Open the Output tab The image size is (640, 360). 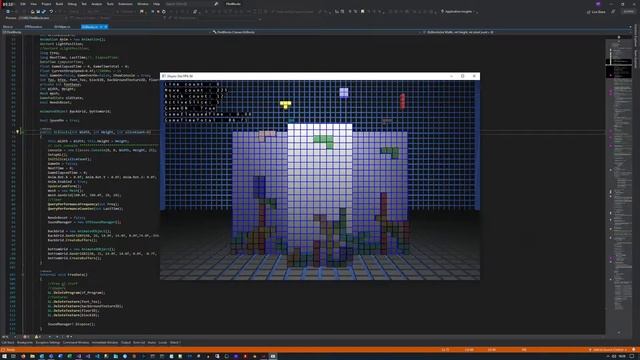point(126,342)
